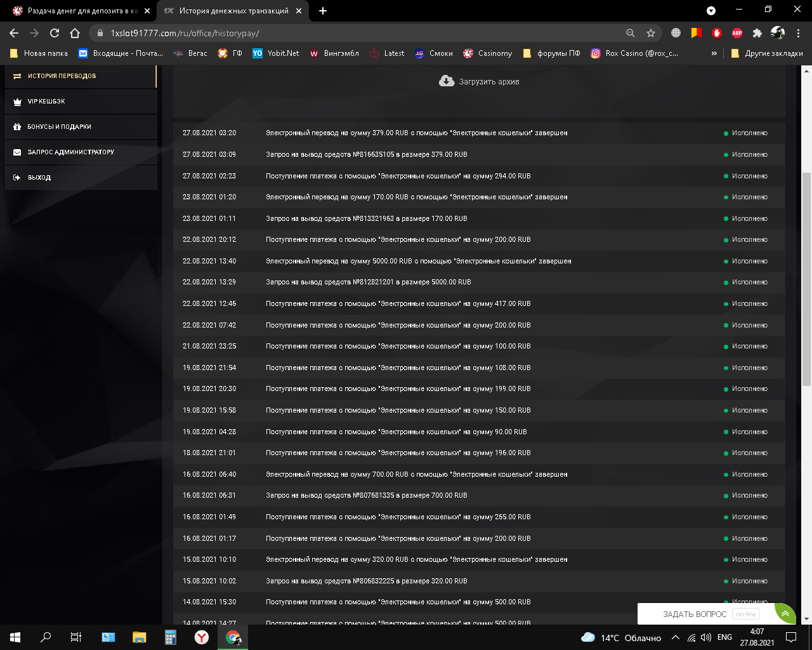The image size is (812, 650).
Task: Open the Chrome profile avatar
Action: tap(778, 33)
